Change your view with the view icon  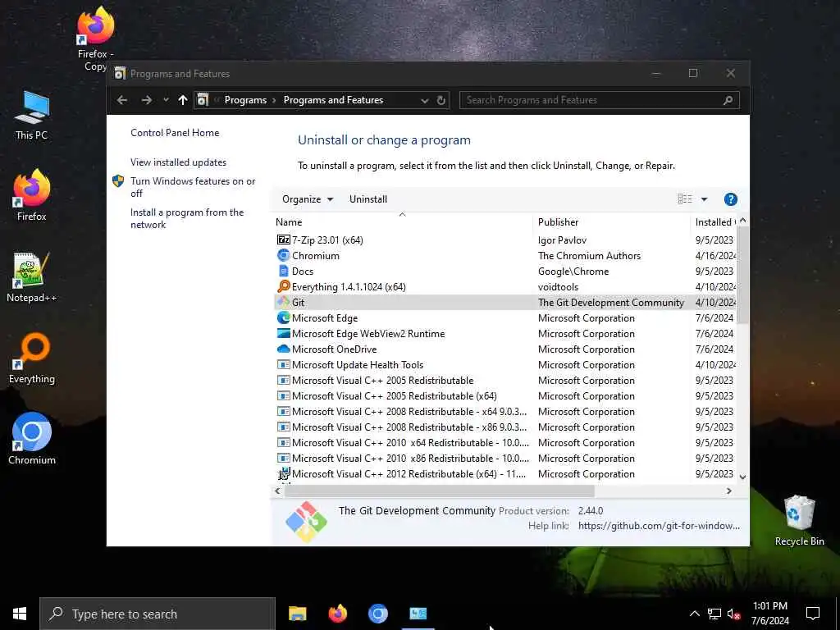point(685,199)
